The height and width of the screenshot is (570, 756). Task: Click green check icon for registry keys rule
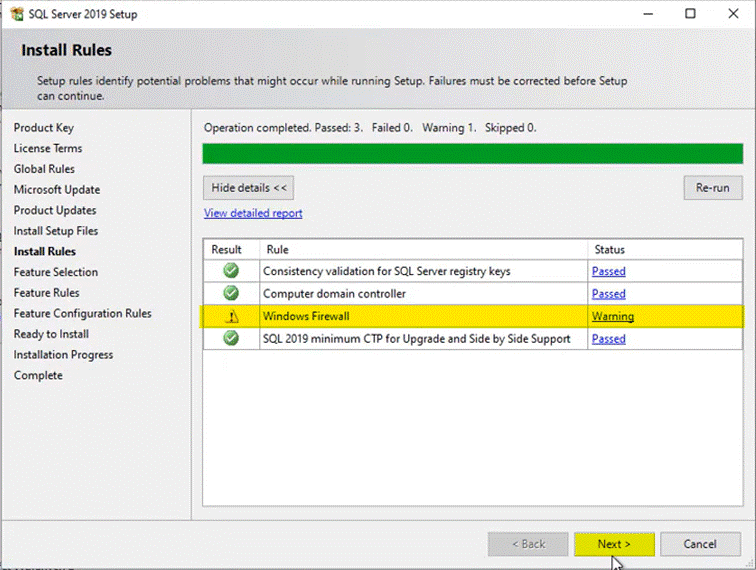(x=231, y=271)
